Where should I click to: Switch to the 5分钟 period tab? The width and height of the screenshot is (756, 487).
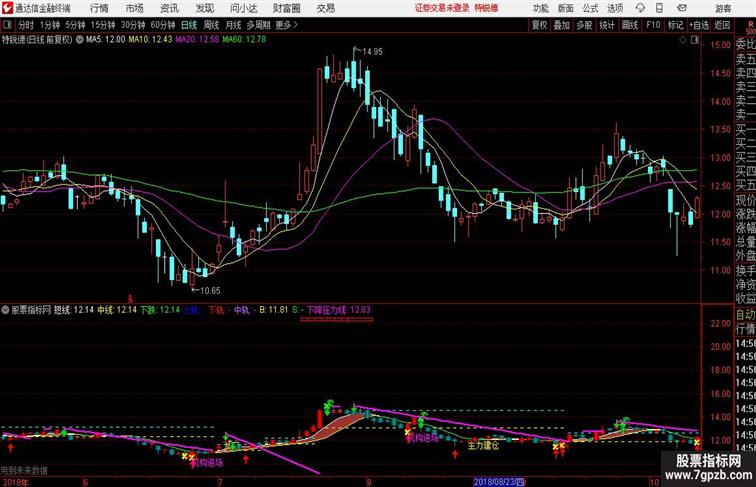point(75,25)
